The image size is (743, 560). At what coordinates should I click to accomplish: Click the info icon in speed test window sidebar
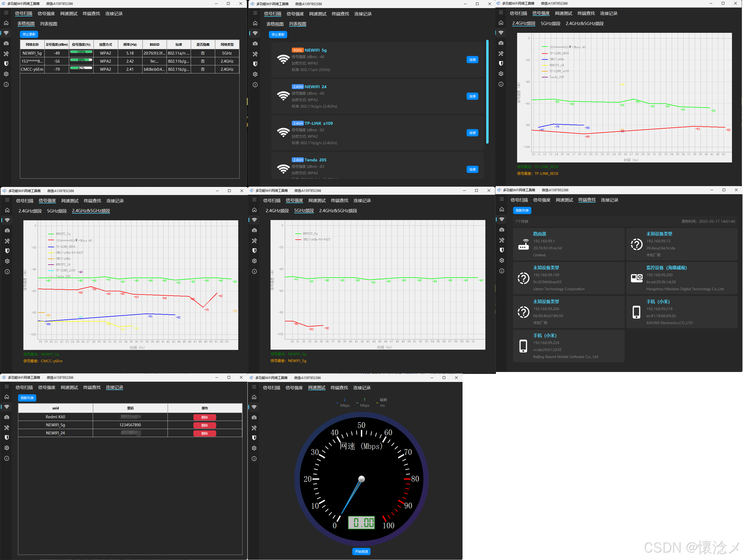[x=254, y=459]
